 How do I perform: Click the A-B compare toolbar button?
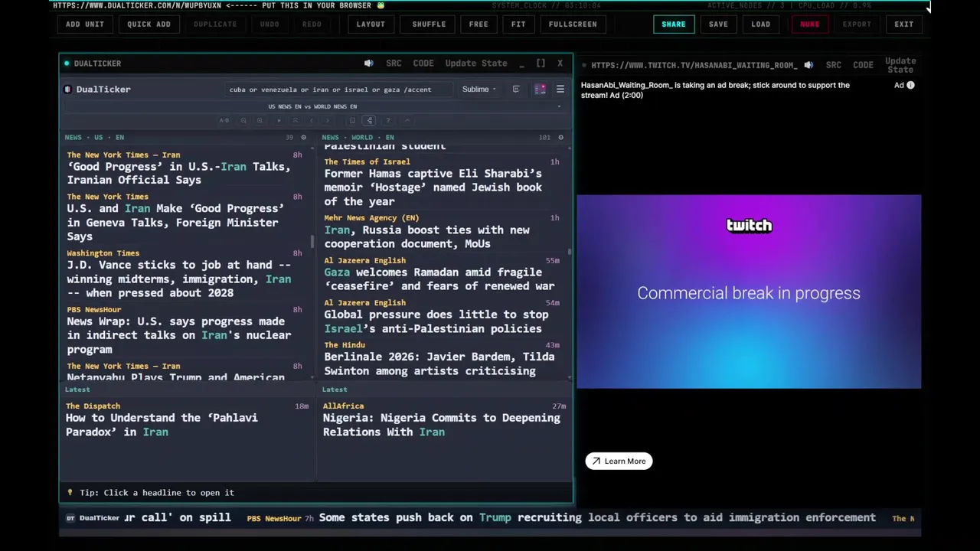[x=224, y=120]
